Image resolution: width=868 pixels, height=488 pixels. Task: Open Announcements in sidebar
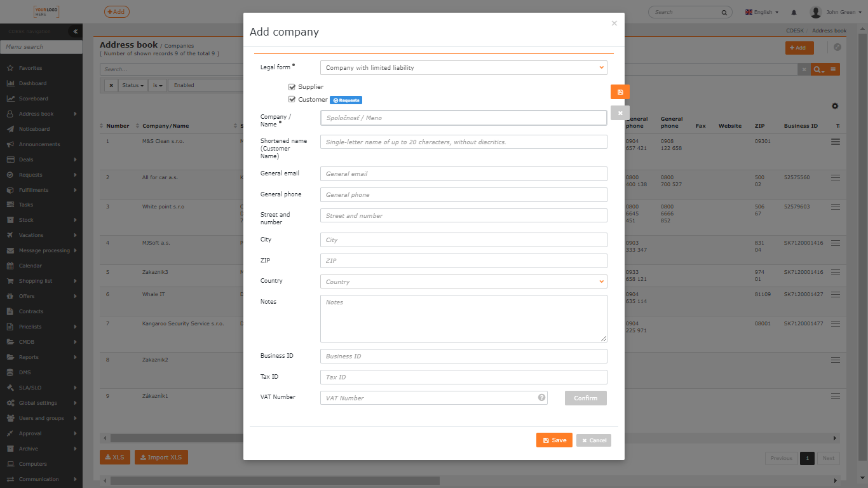(x=39, y=144)
